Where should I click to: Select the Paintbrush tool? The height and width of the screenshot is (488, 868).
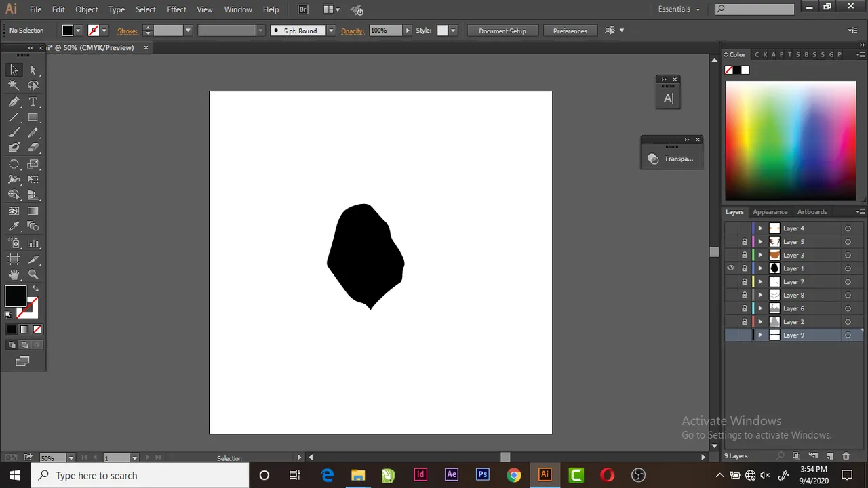tap(14, 133)
